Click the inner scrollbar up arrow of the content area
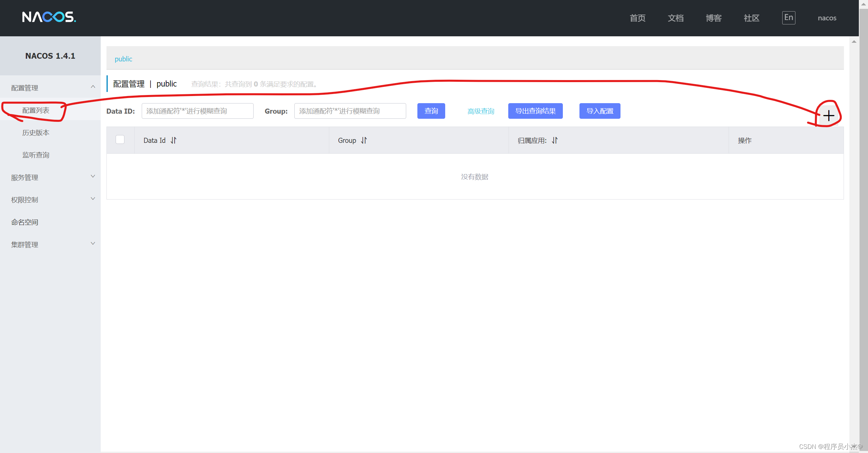 (x=854, y=41)
